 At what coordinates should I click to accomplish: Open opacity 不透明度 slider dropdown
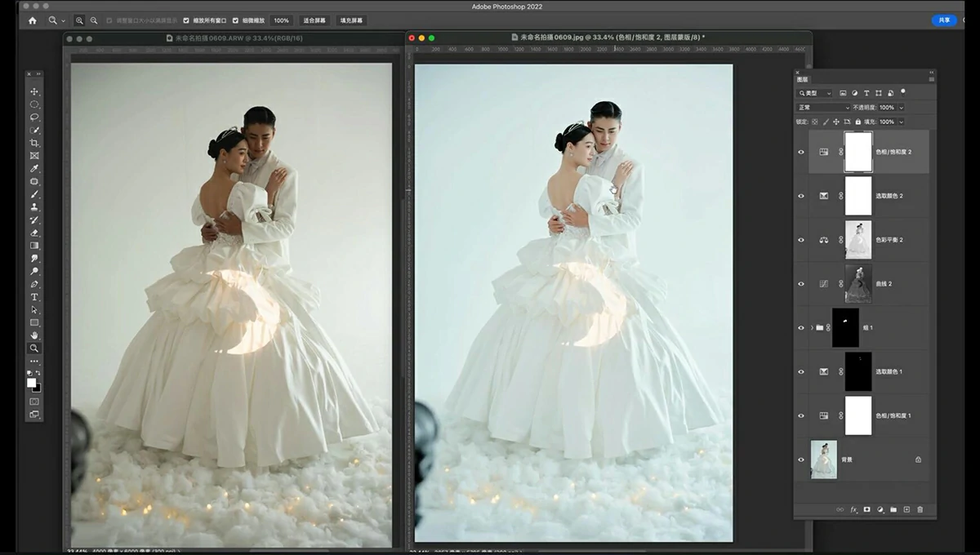[x=902, y=107]
